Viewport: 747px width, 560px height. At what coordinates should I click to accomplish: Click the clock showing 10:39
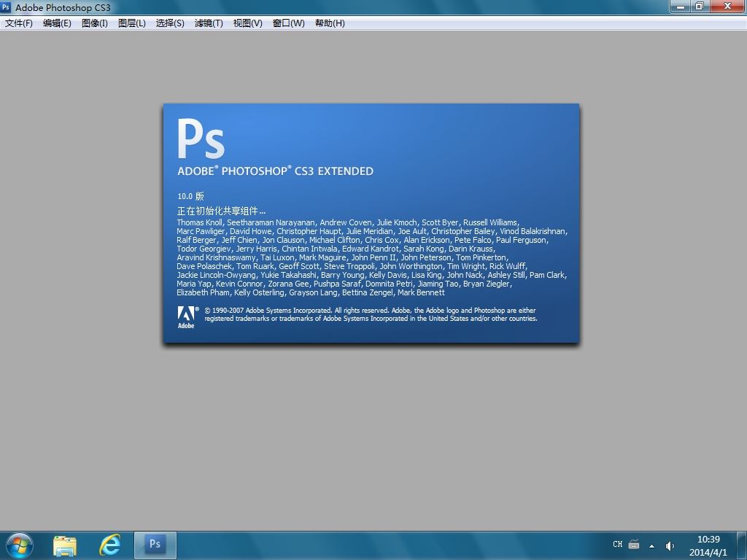tap(708, 540)
